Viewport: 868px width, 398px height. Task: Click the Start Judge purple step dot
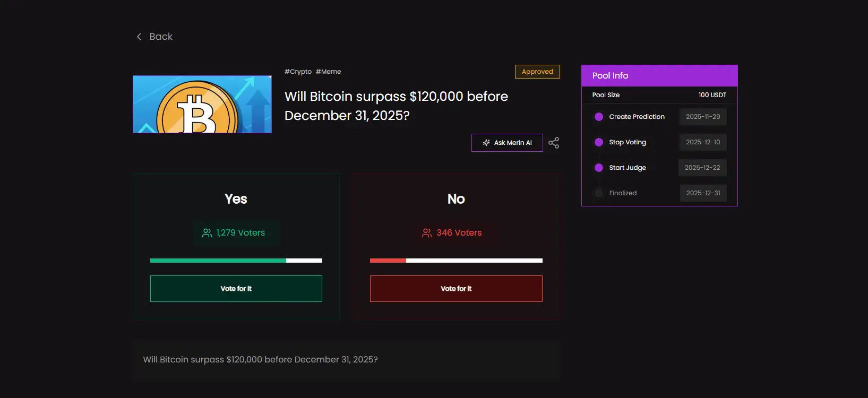599,168
